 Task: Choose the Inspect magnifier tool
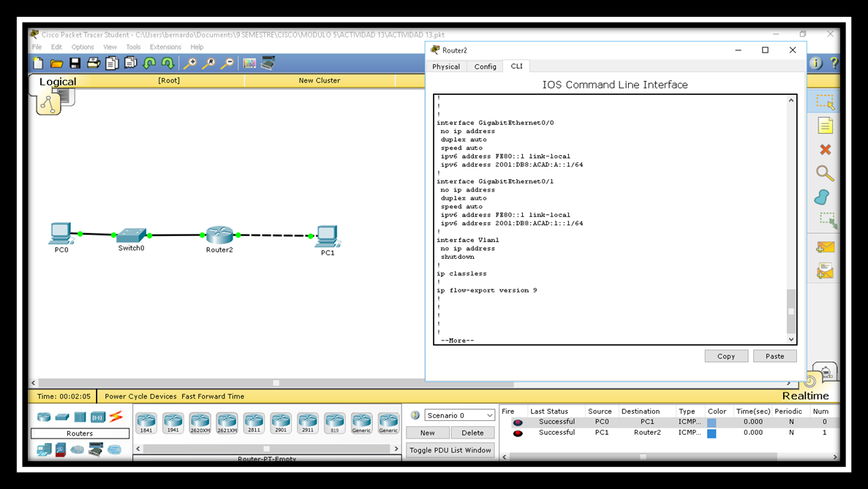(x=825, y=173)
